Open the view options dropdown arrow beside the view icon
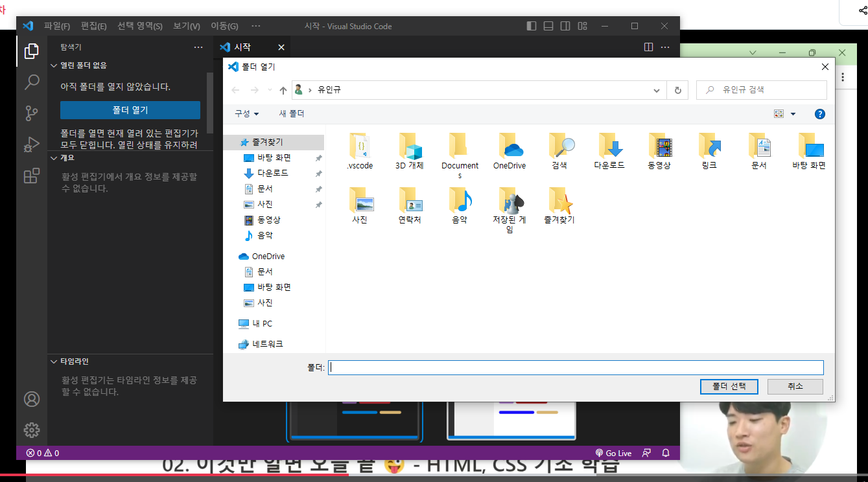This screenshot has height=482, width=868. click(x=793, y=114)
